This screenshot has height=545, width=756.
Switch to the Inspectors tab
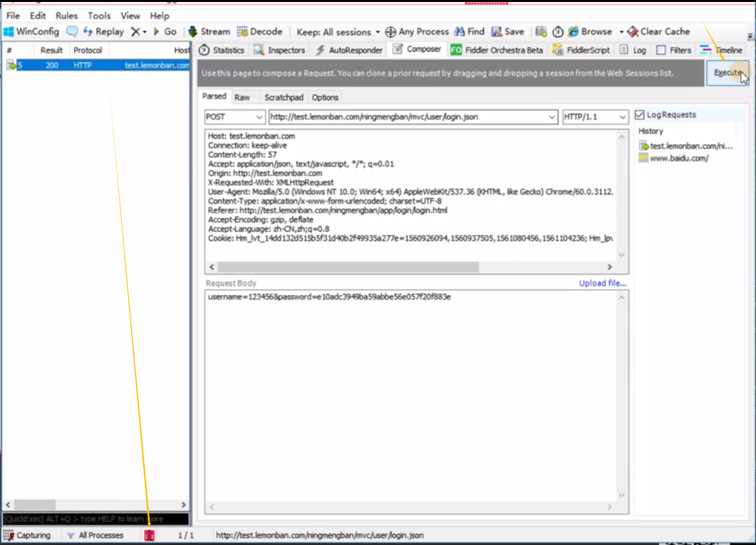(x=279, y=50)
